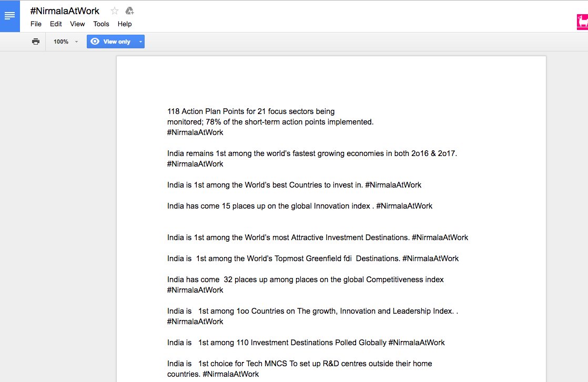Open the Help menu
588x382 pixels.
click(125, 24)
